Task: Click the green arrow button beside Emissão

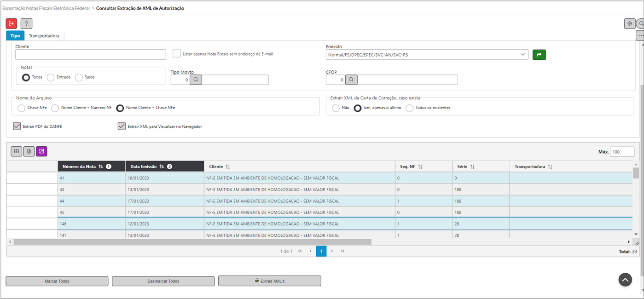Action: (x=539, y=55)
